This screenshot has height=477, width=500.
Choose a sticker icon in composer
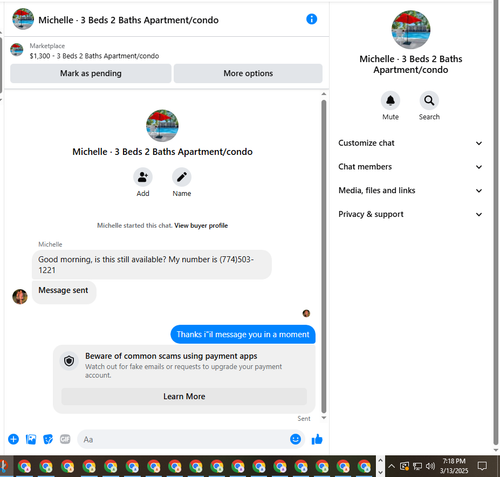pyautogui.click(x=48, y=439)
